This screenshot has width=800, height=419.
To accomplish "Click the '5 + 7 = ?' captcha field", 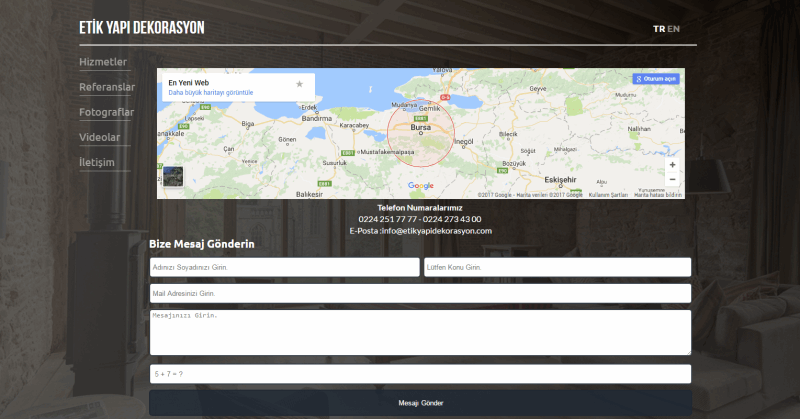I will (x=420, y=374).
